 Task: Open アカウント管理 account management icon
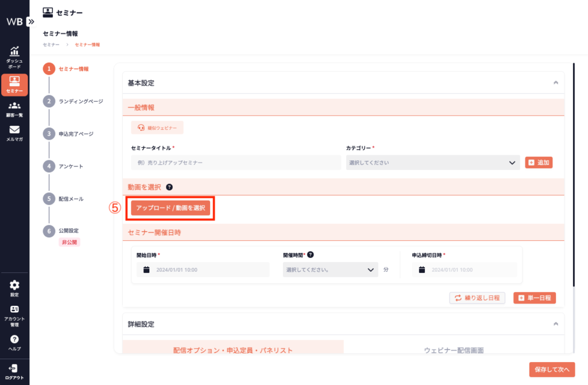click(x=14, y=314)
